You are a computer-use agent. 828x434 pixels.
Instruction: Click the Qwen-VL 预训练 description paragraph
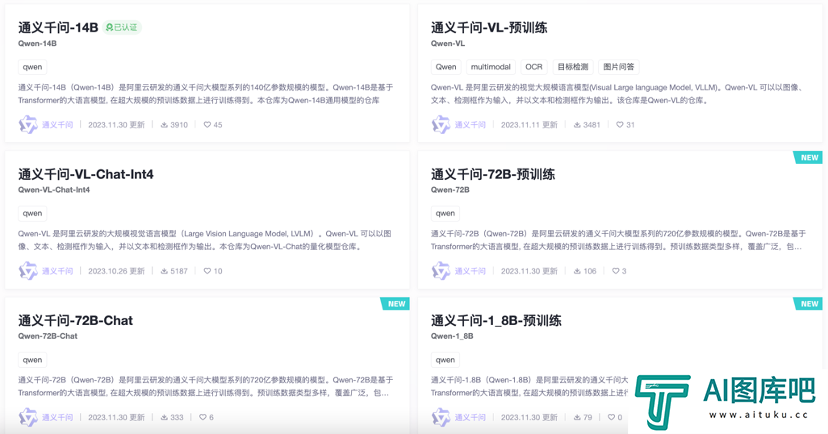pos(617,94)
